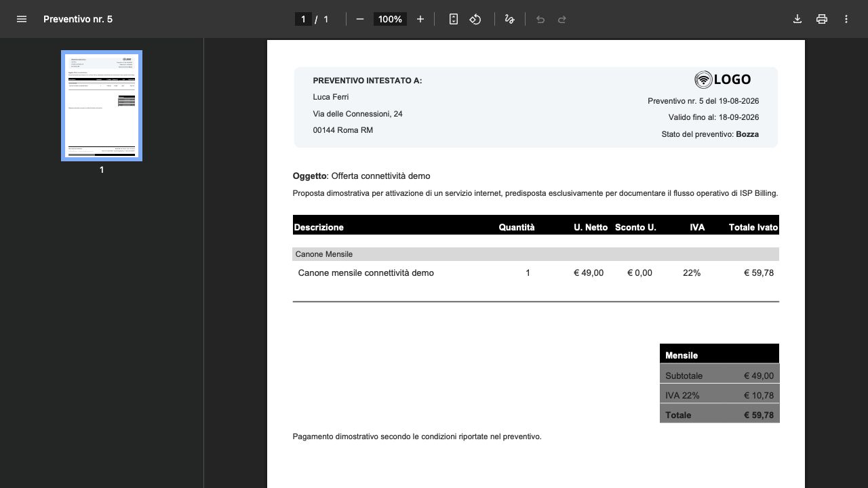Click the zoom out minus button
Screen dimensions: 868x488
(360, 19)
